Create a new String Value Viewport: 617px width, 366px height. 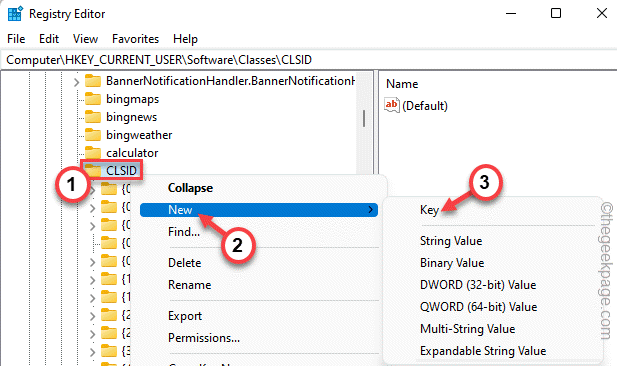click(451, 240)
